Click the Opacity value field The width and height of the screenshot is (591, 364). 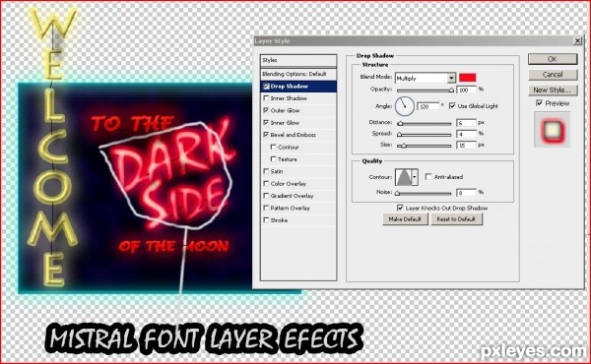[467, 90]
